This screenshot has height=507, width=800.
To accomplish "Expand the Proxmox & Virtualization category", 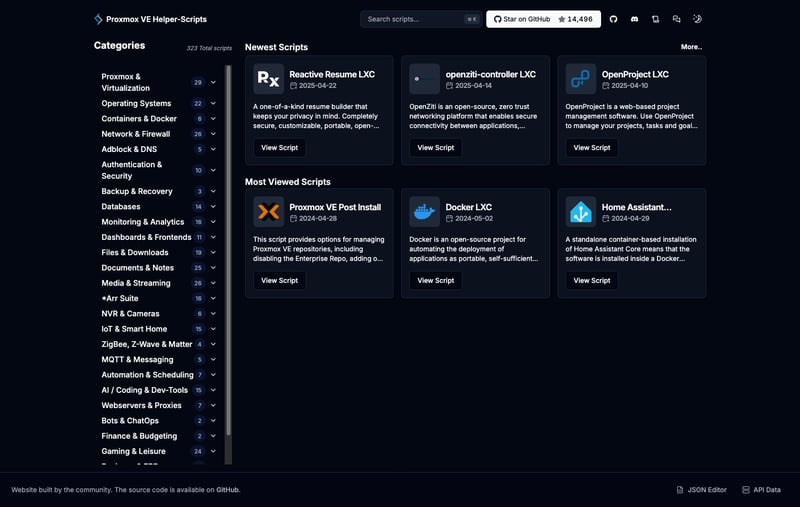I will point(213,82).
